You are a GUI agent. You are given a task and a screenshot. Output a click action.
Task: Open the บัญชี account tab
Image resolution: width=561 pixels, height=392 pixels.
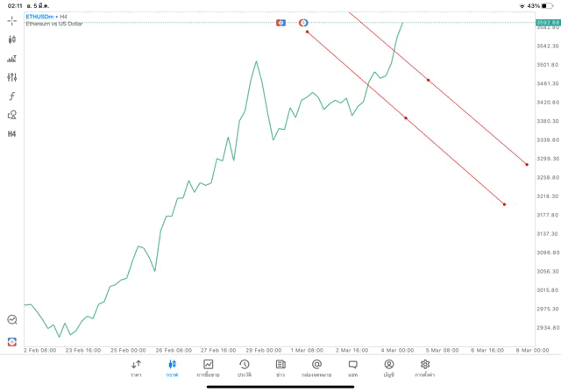click(388, 367)
